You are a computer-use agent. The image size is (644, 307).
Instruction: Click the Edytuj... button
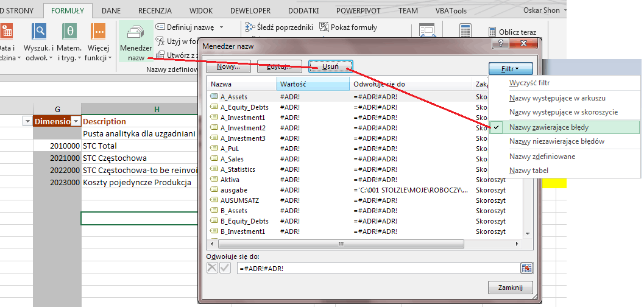(x=279, y=66)
